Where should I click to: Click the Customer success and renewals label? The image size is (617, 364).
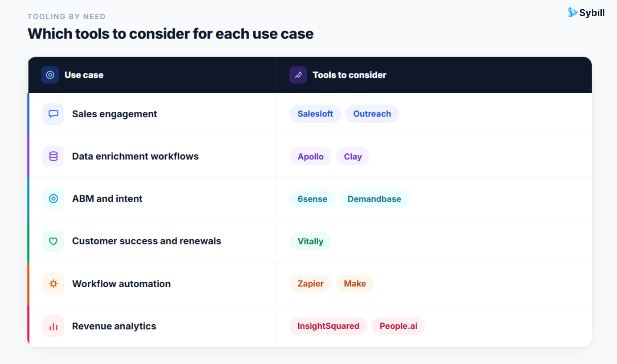(x=146, y=241)
